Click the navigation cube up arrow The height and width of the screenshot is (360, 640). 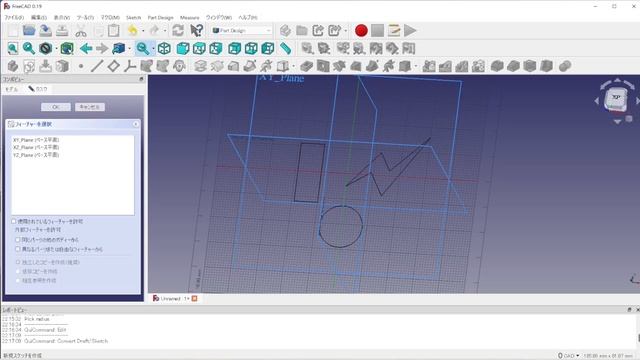[x=617, y=81]
